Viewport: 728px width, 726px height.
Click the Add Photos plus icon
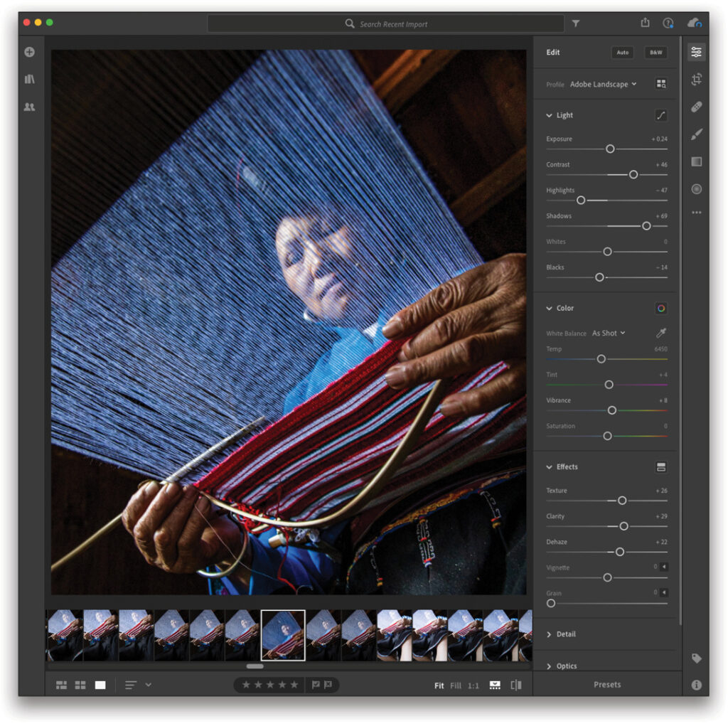(x=29, y=52)
